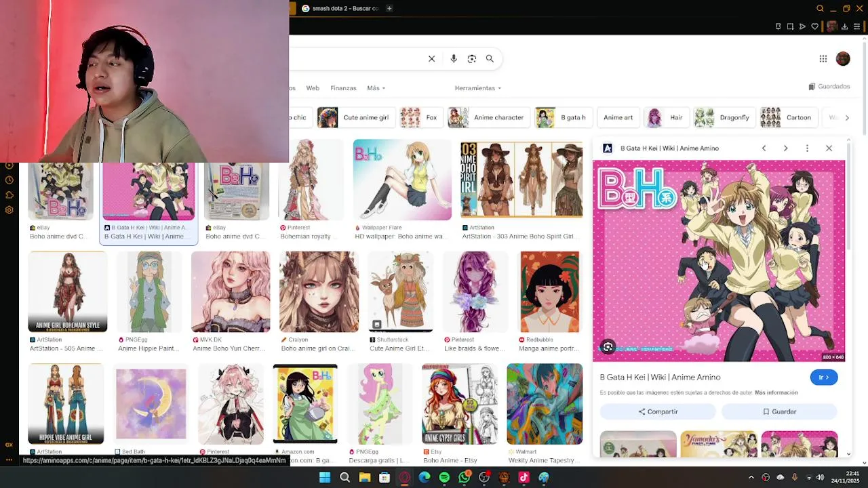Search inside the image with Lens overlay icon
Image resolution: width=868 pixels, height=488 pixels.
608,347
